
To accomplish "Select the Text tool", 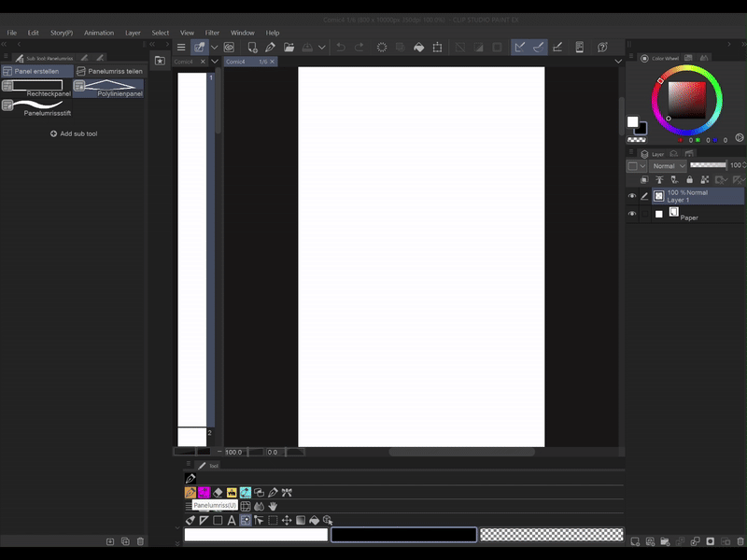I will 232,520.
